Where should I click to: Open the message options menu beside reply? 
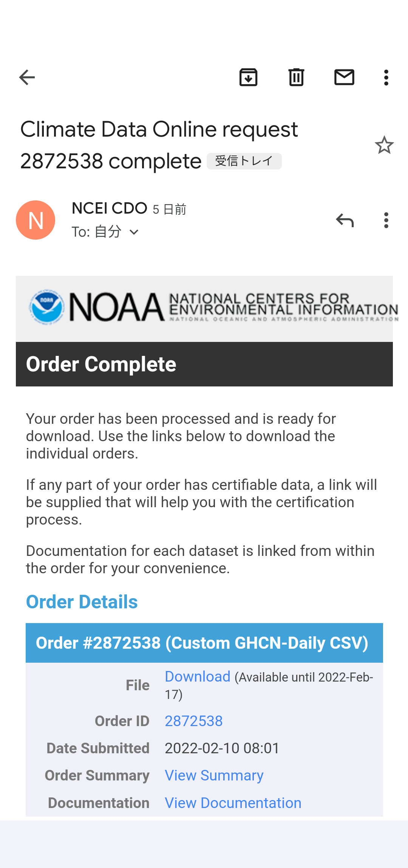coord(386,220)
